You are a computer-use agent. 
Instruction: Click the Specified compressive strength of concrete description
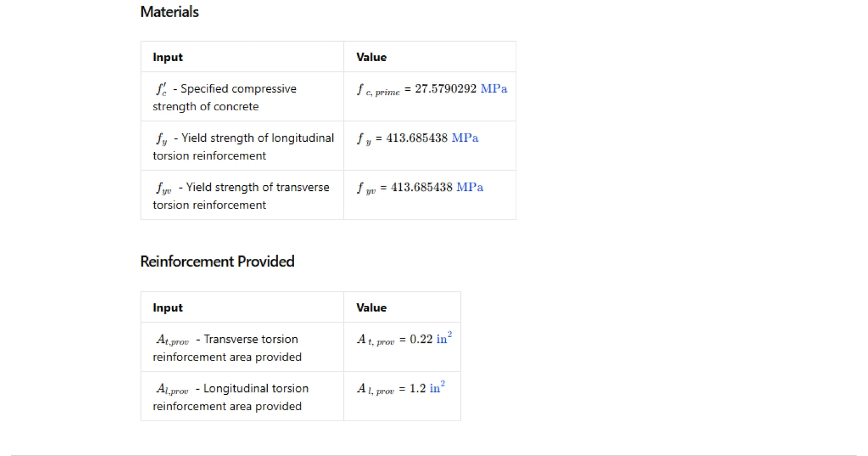[224, 97]
